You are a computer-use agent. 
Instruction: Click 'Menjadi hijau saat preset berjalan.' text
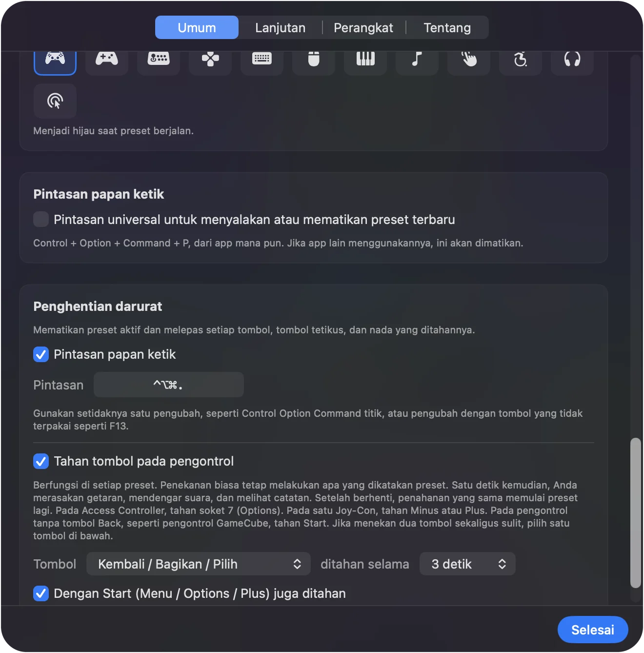(113, 131)
